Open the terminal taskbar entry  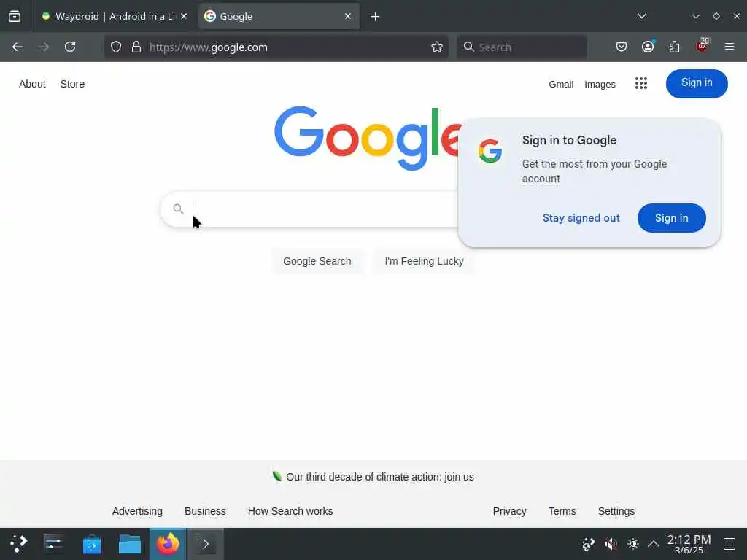(x=205, y=544)
